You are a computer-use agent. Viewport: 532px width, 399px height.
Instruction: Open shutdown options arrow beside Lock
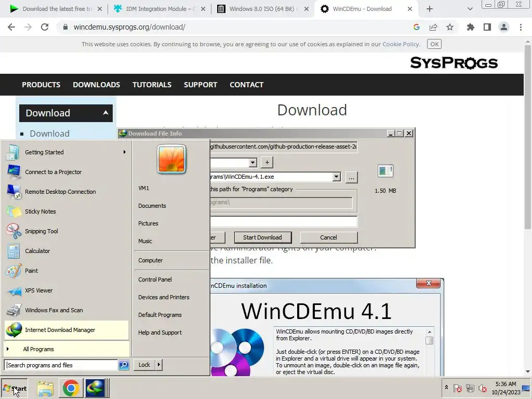[159, 365]
